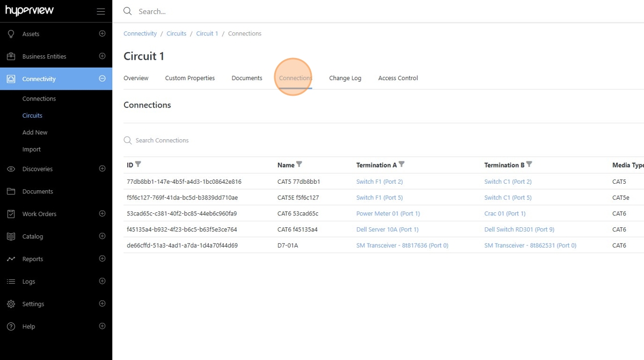Click the Settings gear icon
The image size is (644, 360).
coord(11,304)
